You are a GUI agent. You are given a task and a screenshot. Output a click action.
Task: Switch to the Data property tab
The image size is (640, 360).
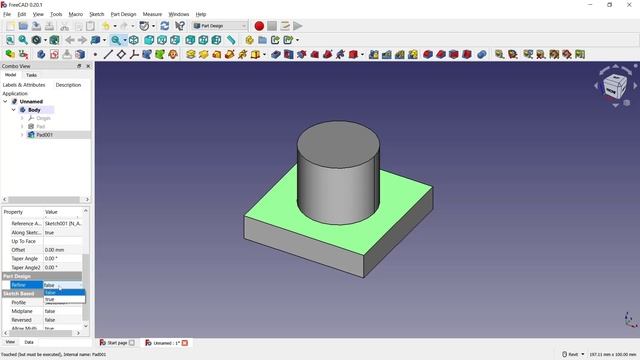point(29,342)
